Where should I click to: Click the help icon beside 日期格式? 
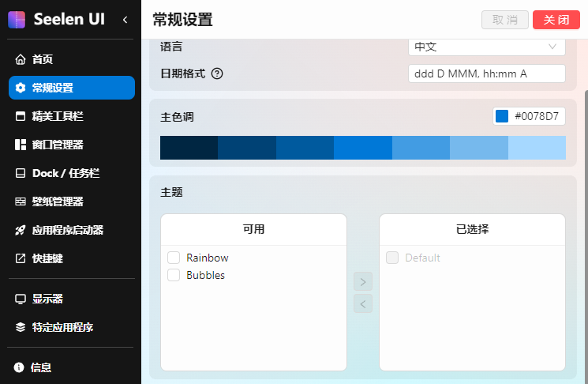coord(217,73)
